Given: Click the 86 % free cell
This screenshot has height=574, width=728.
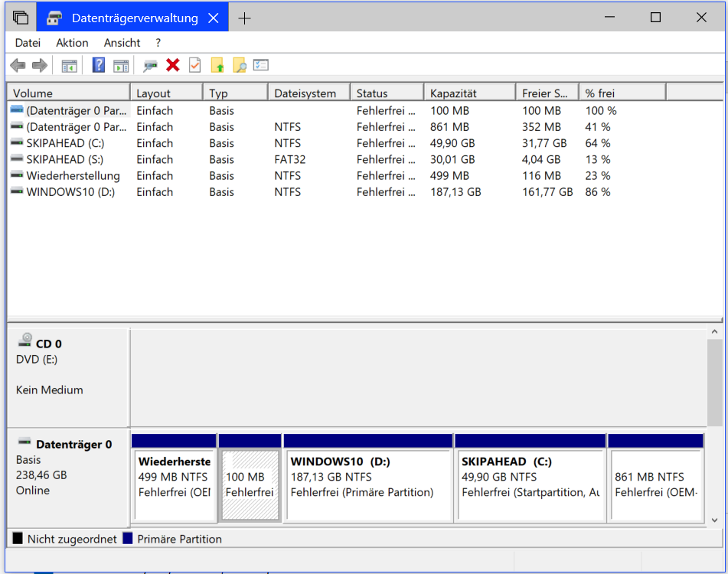Looking at the screenshot, I should [598, 191].
